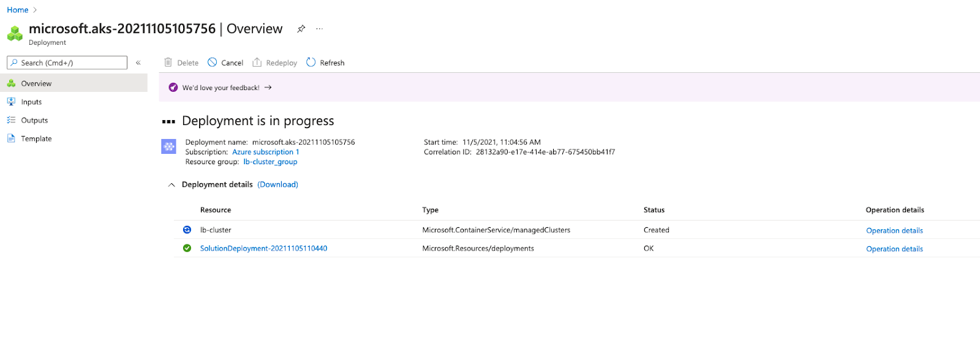Click the Redeploy upload icon
This screenshot has height=356, width=980.
(x=257, y=62)
